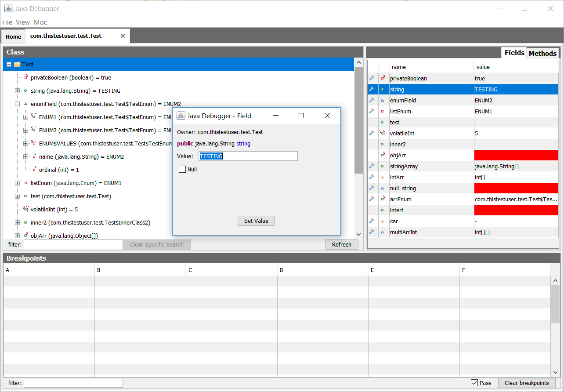The image size is (564, 392).
Task: Click the Test folder icon in tree
Action: pyautogui.click(x=17, y=65)
